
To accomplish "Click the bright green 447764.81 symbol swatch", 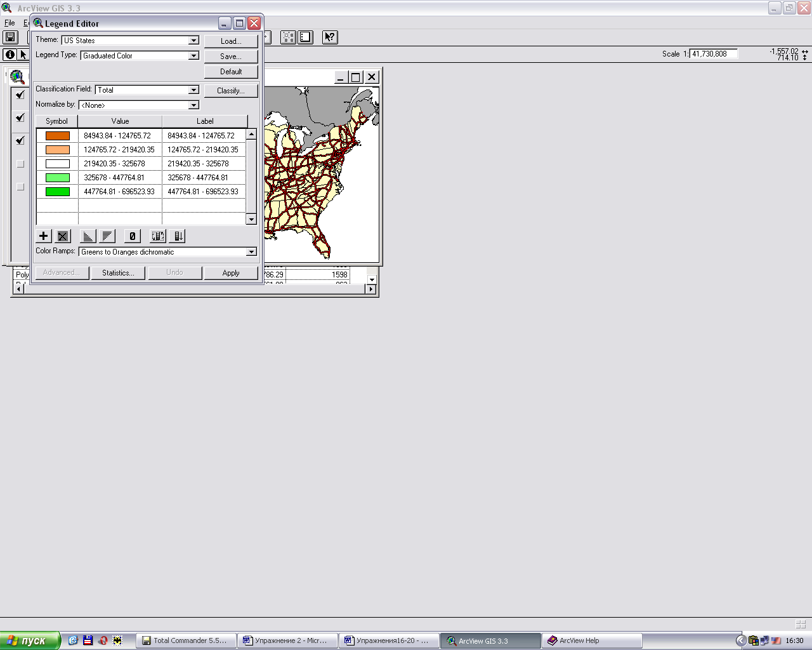I will pyautogui.click(x=58, y=192).
